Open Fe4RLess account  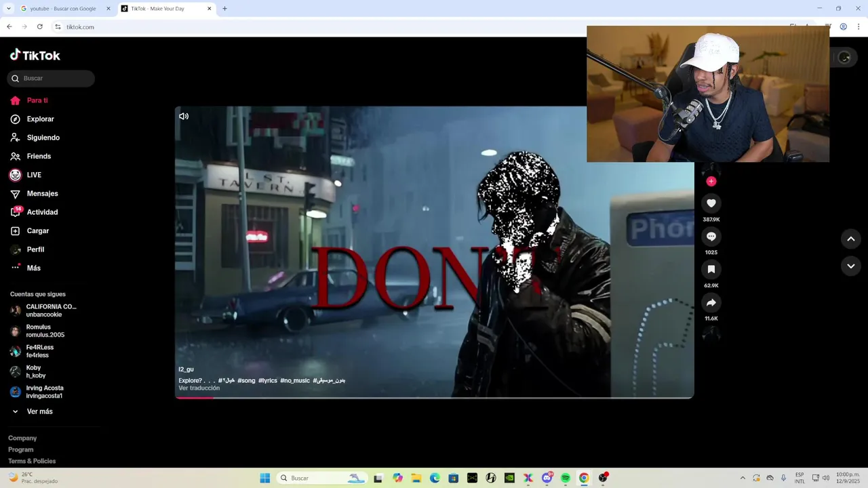coord(31,351)
